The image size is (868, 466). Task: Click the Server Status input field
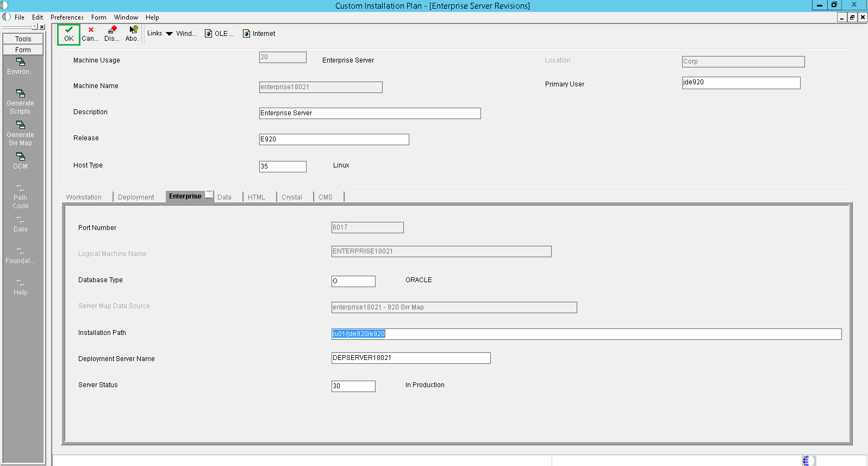coord(353,386)
